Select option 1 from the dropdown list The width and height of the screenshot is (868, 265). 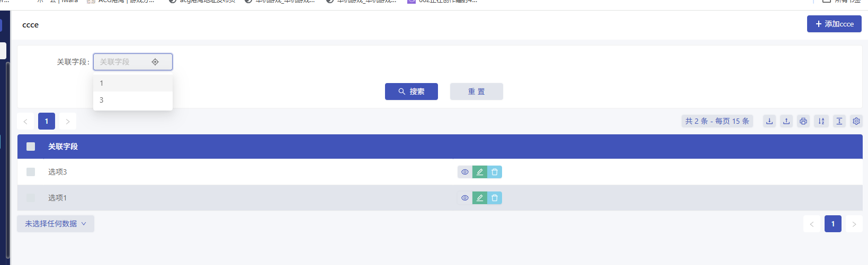(133, 83)
